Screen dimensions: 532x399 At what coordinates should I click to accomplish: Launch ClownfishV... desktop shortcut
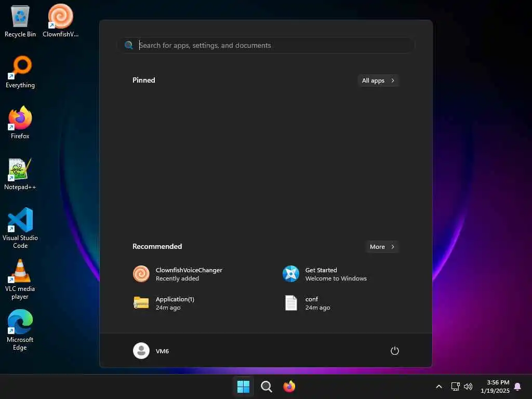pyautogui.click(x=60, y=20)
